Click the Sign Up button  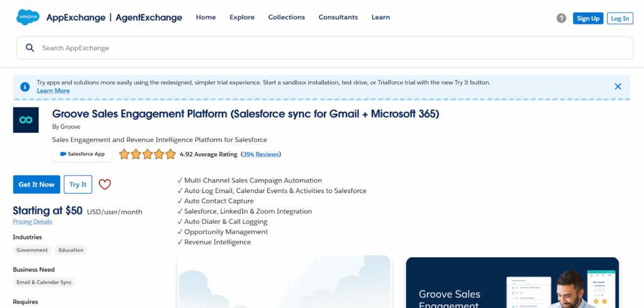click(x=588, y=18)
